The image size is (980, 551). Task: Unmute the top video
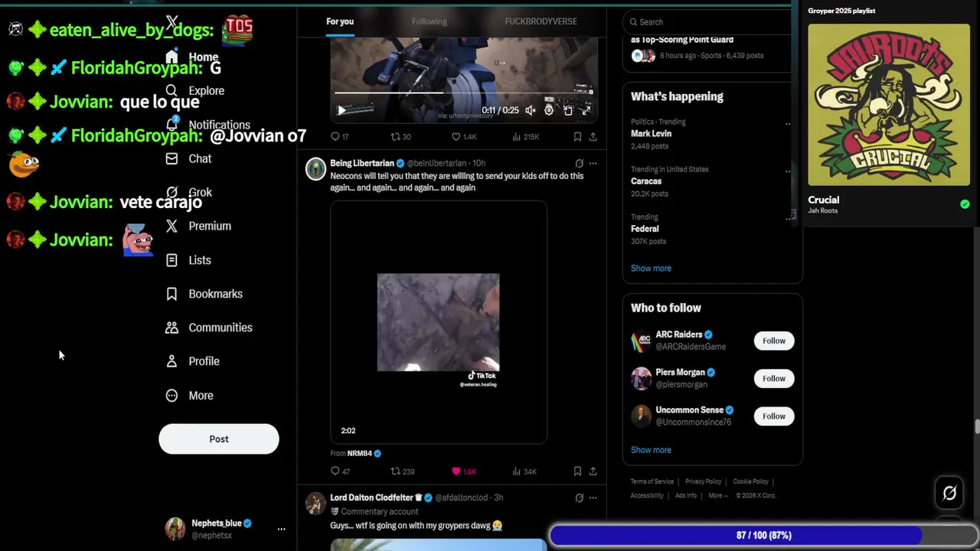(x=531, y=110)
